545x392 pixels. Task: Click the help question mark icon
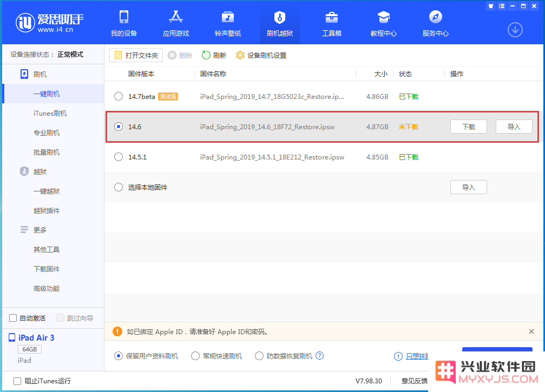(x=319, y=356)
